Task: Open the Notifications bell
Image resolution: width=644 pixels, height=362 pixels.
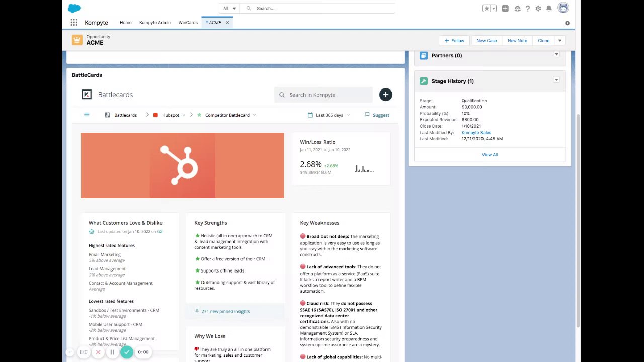Action: tap(549, 9)
